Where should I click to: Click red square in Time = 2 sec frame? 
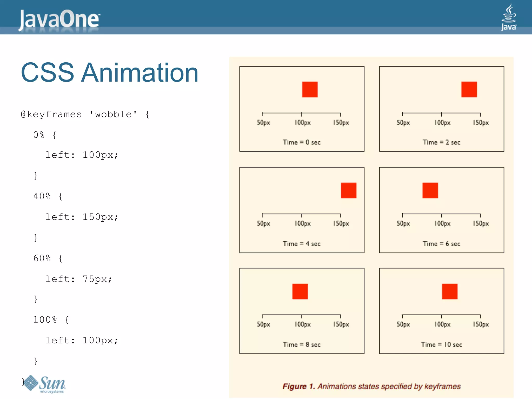469,90
